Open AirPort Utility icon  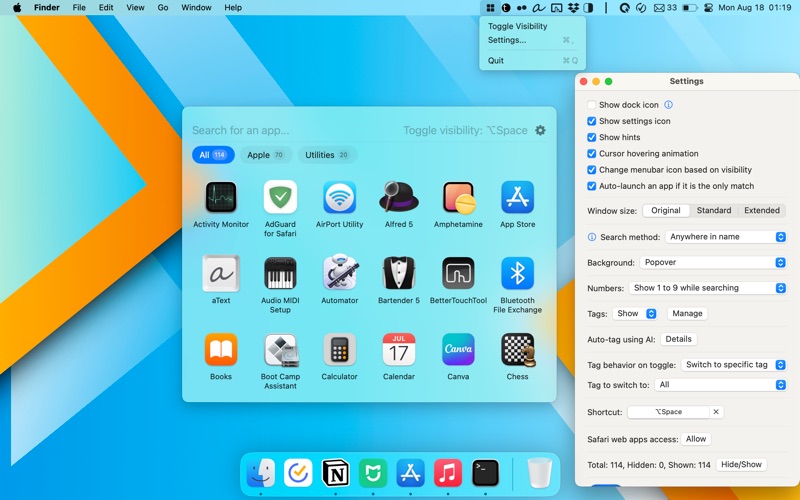pyautogui.click(x=339, y=197)
